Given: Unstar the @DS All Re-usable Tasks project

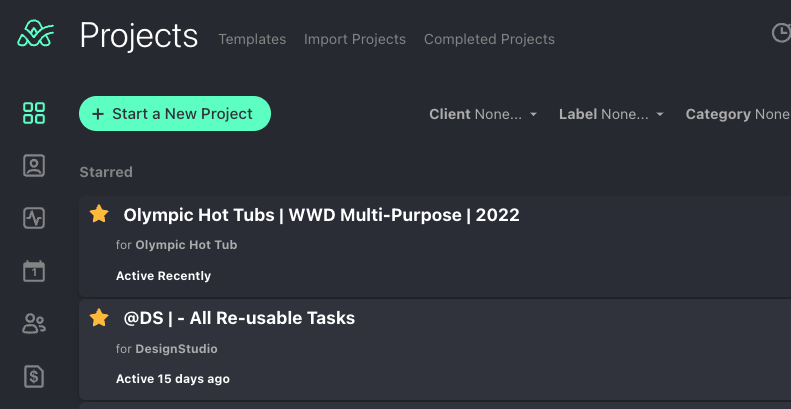Looking at the screenshot, I should pyautogui.click(x=99, y=318).
